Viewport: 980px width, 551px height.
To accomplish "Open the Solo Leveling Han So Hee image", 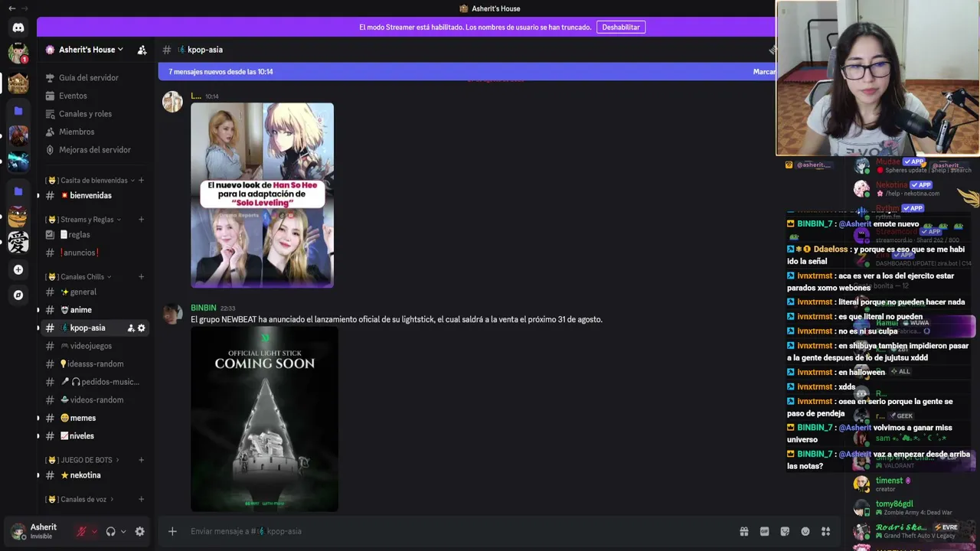I will [262, 195].
